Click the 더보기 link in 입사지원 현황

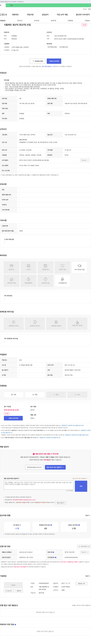point(88,516)
